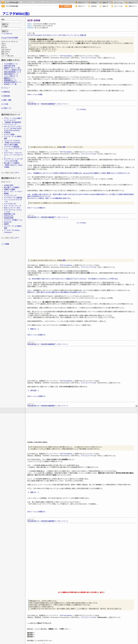Image resolution: width=138 pixels, height=644 pixels.
Task: Open アカウント取得のすすめ sidebar link
Action: pyautogui.click(x=13, y=70)
